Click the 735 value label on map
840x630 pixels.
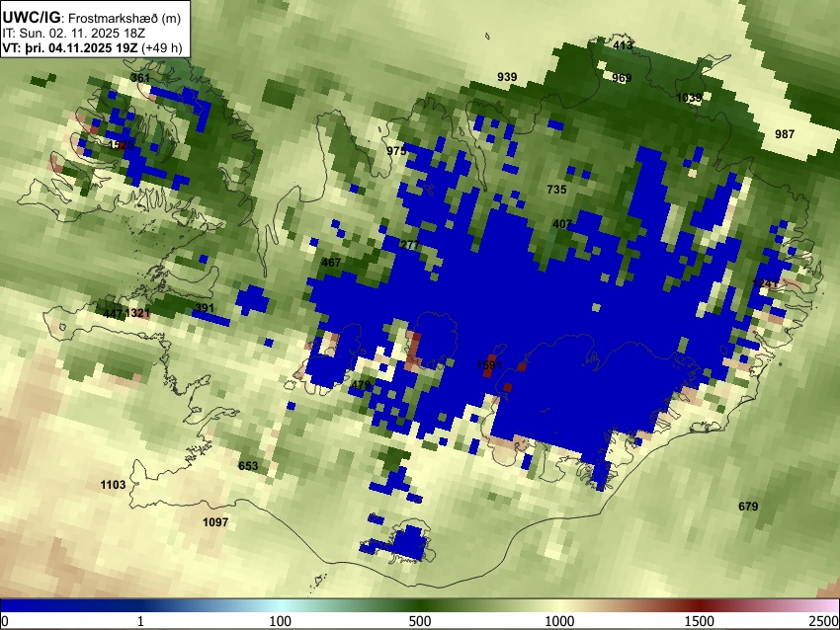tap(556, 189)
